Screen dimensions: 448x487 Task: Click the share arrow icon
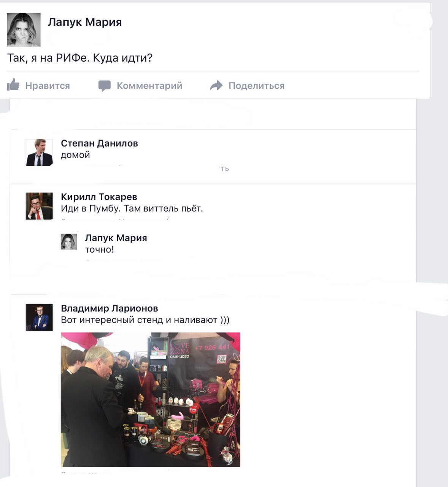click(x=216, y=86)
